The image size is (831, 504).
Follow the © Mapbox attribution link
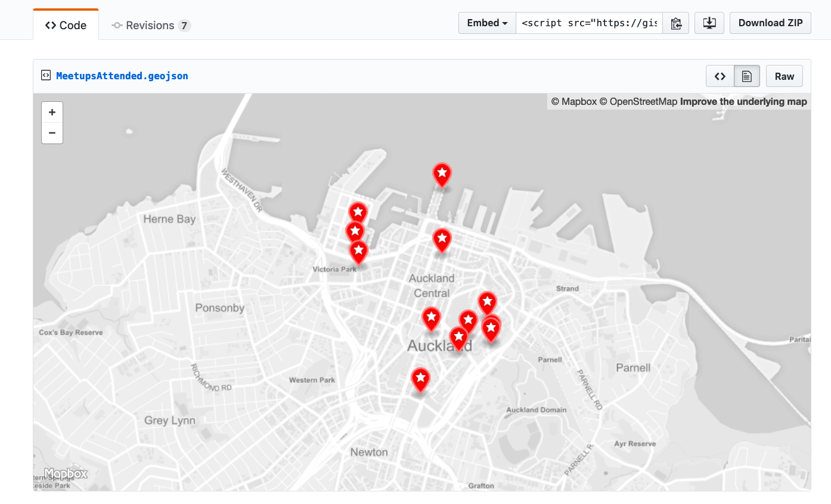point(573,101)
